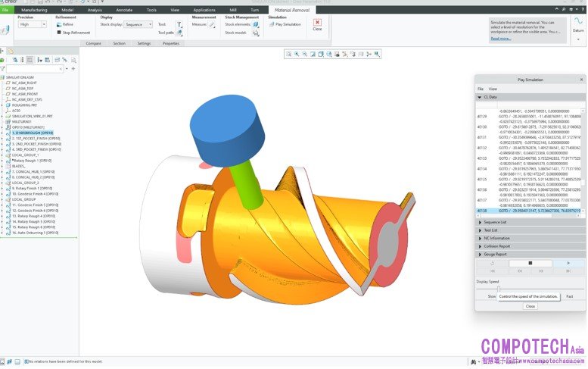Click the Measure tool icon
This screenshot has height=369, width=588.
[x=212, y=24]
